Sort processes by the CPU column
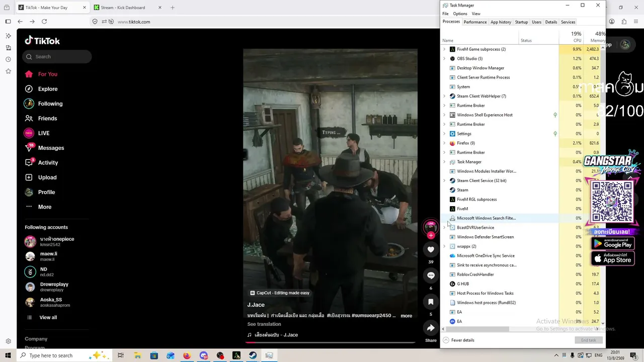Image resolution: width=644 pixels, height=362 pixels. [x=571, y=37]
